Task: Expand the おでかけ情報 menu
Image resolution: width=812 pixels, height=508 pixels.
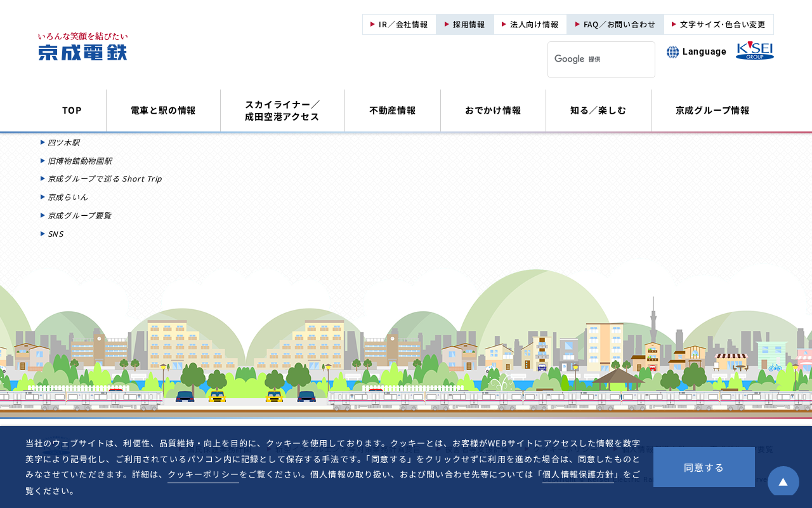Action: [x=493, y=110]
